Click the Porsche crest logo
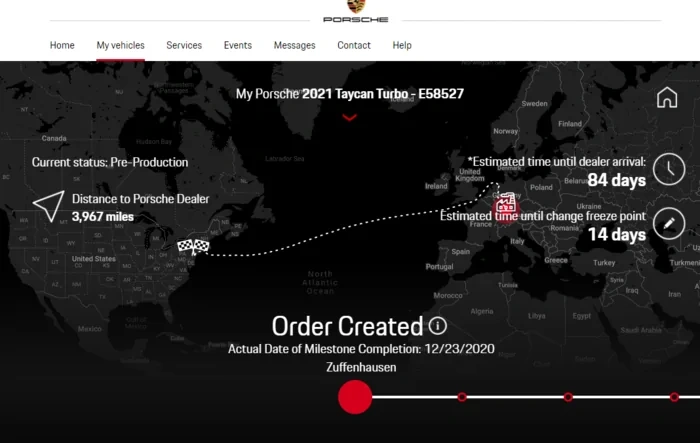 click(356, 6)
